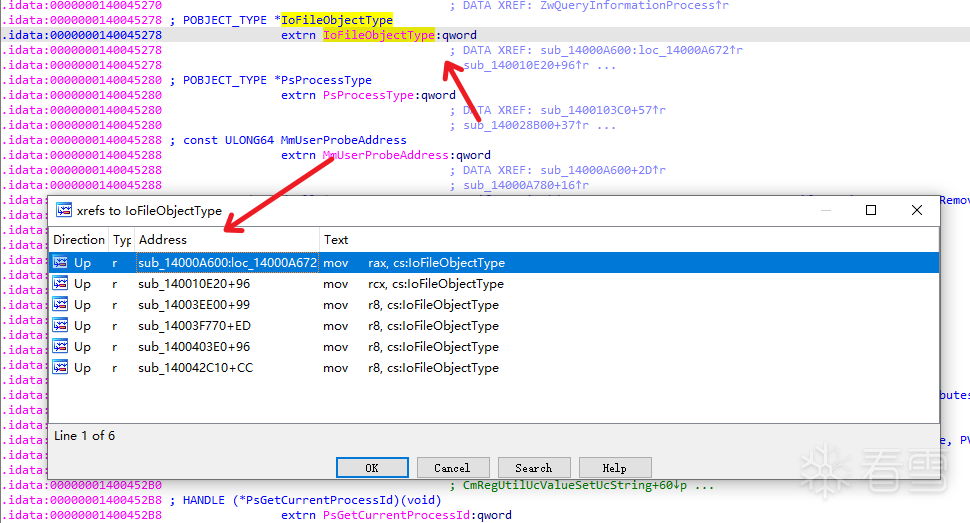Click the xref icon on sub_14003F770+ED row
Image resolution: width=970 pixels, height=523 pixels.
(x=60, y=326)
